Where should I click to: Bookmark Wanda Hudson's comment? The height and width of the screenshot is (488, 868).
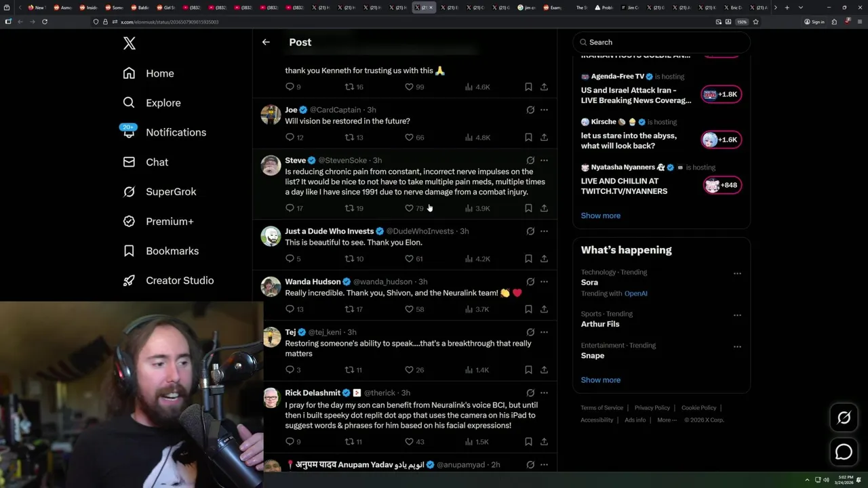[x=528, y=309]
